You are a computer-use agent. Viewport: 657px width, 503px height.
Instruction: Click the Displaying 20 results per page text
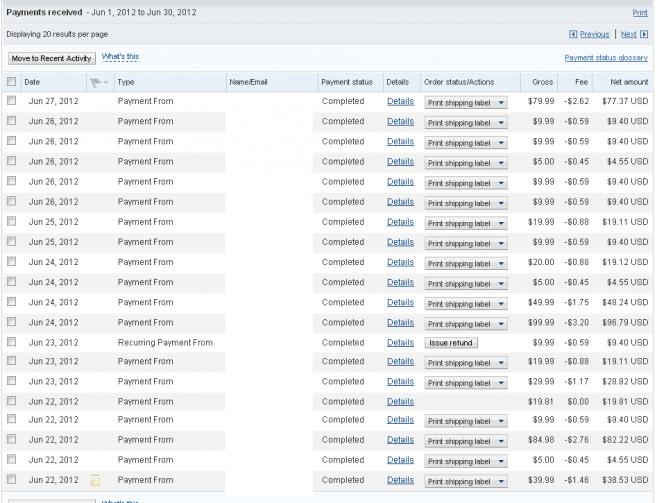click(x=57, y=34)
